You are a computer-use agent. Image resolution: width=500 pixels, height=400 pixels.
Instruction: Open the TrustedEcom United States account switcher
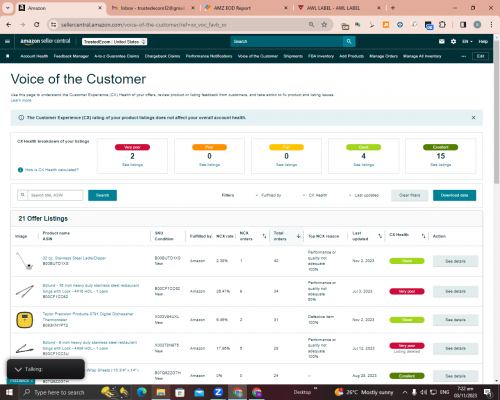click(114, 42)
